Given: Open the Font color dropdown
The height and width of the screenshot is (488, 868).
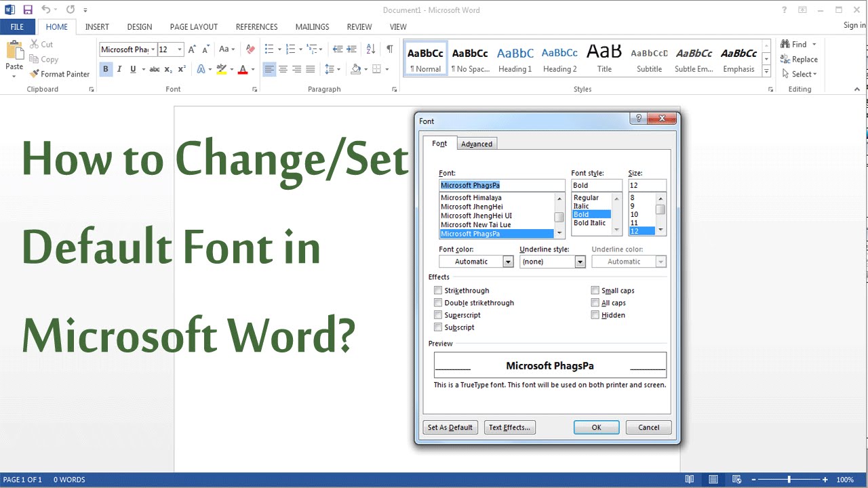Looking at the screenshot, I should coord(476,262).
